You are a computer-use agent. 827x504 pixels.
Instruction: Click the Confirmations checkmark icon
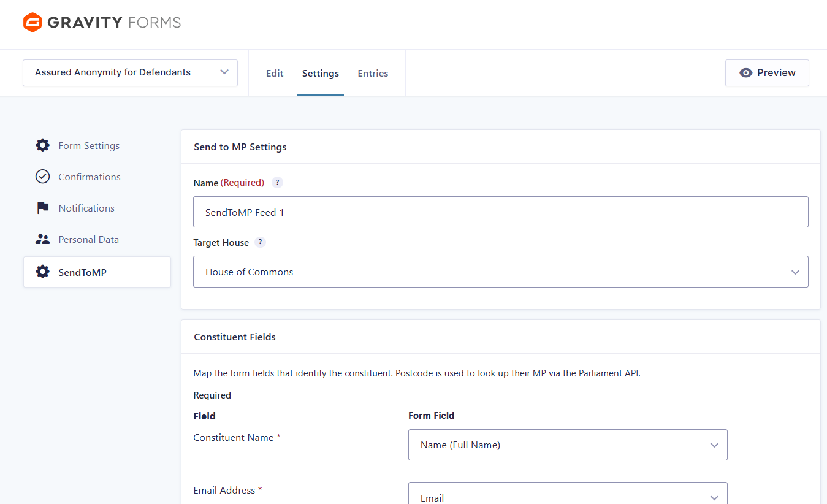coord(42,177)
